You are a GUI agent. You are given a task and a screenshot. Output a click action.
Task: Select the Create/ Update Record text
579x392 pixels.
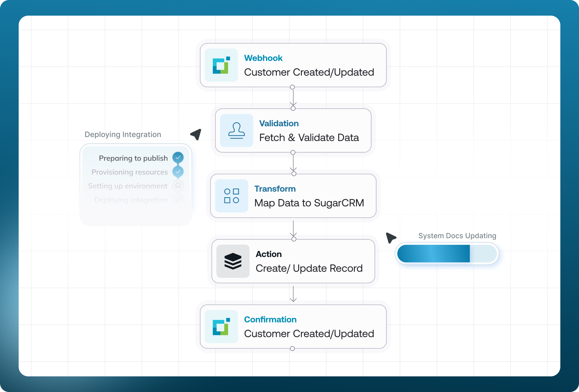[309, 268]
